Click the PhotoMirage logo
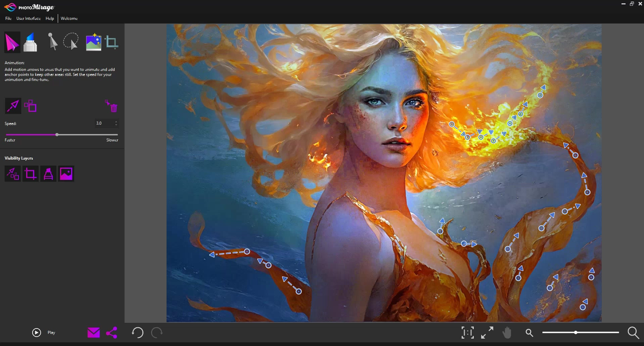This screenshot has height=346, width=644. coord(29,7)
